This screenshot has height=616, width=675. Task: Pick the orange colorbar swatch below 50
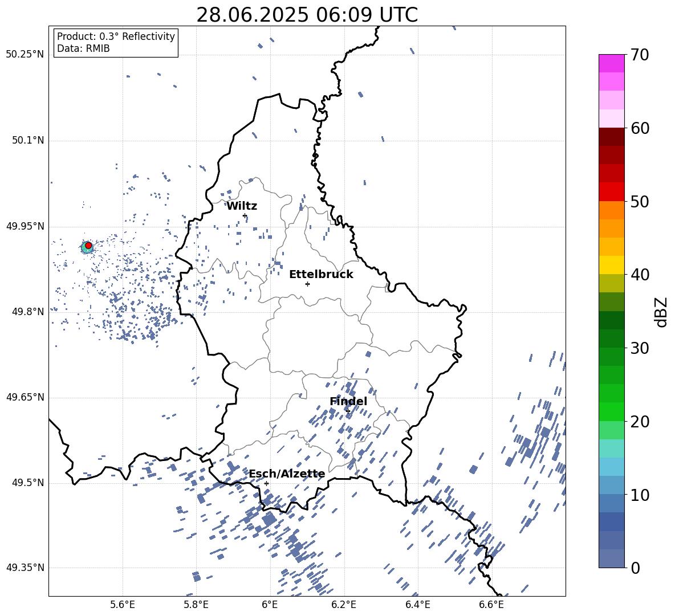pos(612,210)
